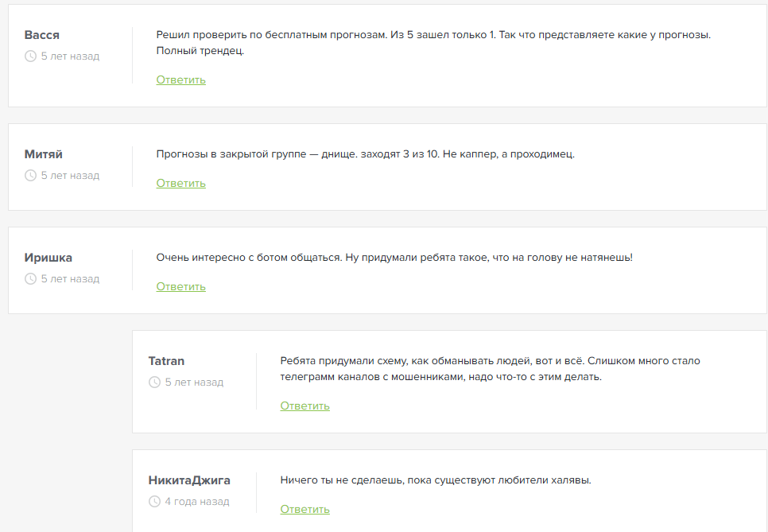The height and width of the screenshot is (532, 768).
Task: Select the username Иришка
Action: click(48, 258)
